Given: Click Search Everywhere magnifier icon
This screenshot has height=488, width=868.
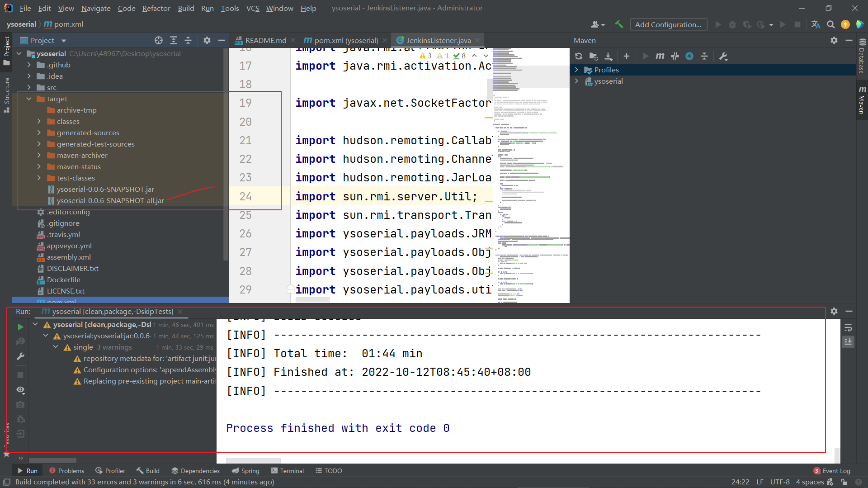Looking at the screenshot, I should (x=830, y=24).
